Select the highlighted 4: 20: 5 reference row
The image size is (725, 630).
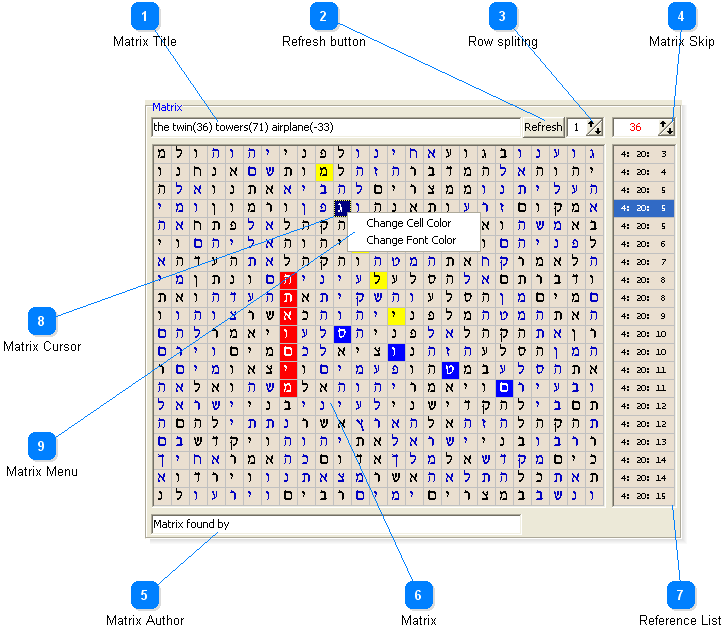click(643, 208)
